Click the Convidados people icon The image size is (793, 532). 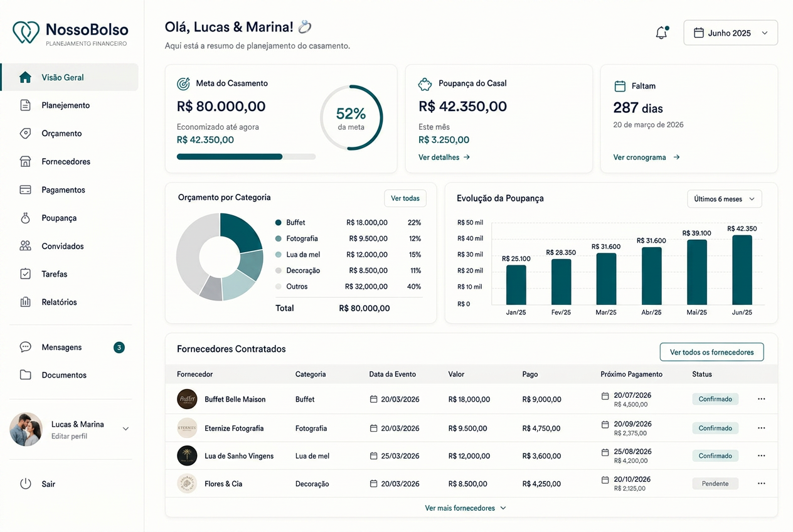pos(25,246)
